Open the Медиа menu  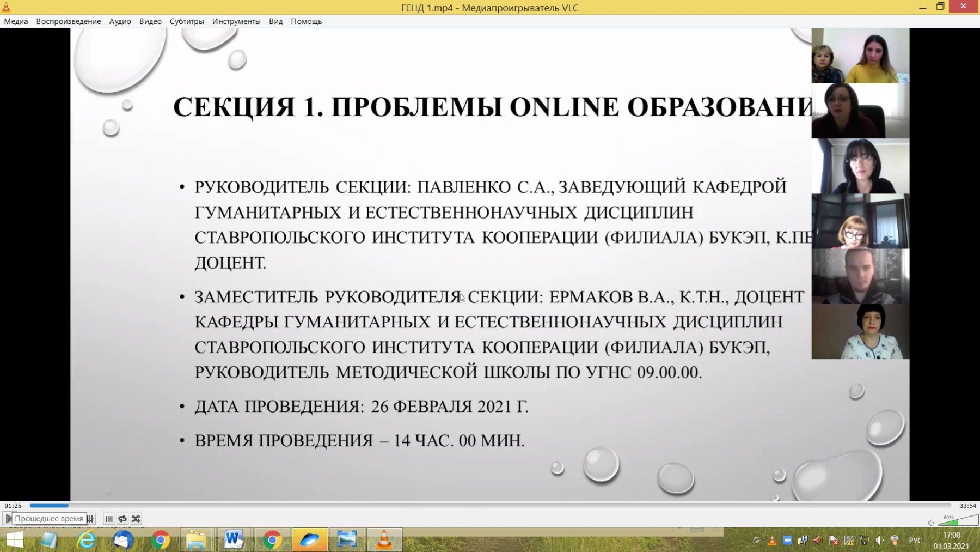[x=16, y=21]
